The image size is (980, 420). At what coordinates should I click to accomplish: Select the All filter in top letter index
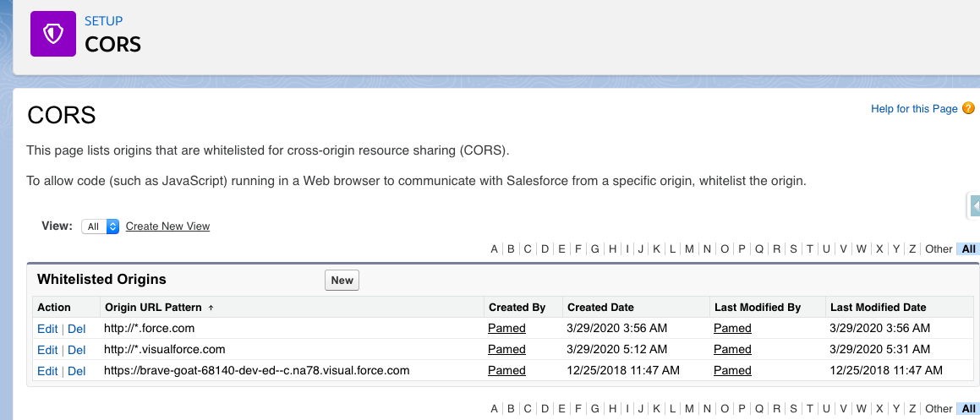coord(969,248)
